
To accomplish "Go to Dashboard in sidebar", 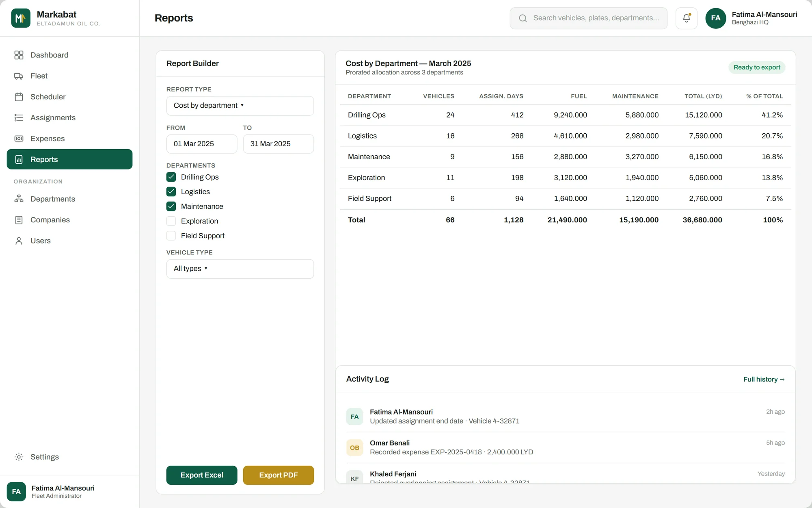I will (x=69, y=55).
